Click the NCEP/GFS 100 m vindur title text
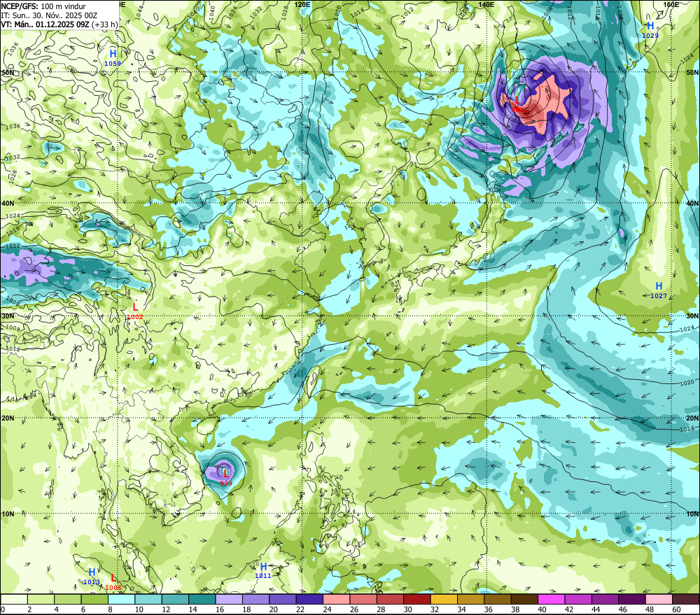 click(43, 6)
